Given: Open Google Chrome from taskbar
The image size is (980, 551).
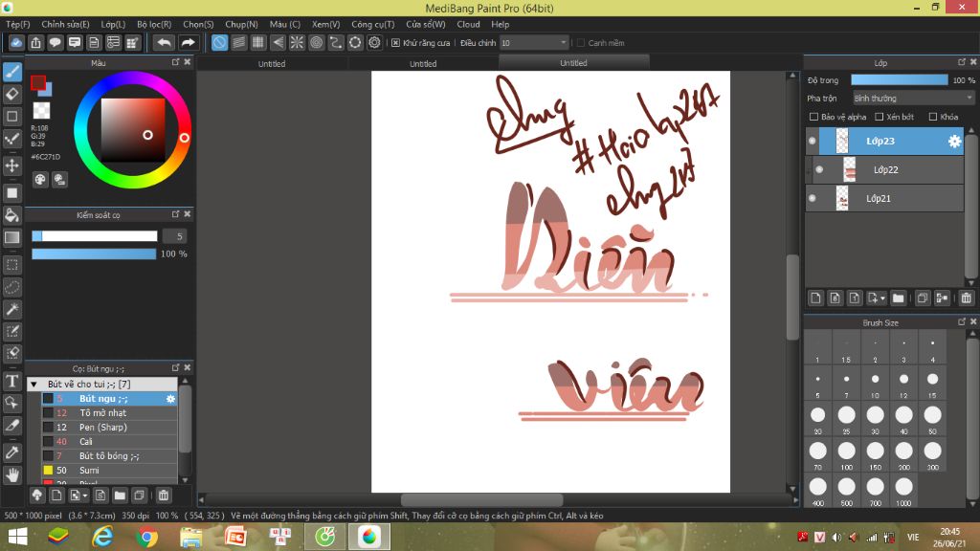Looking at the screenshot, I should [x=146, y=537].
